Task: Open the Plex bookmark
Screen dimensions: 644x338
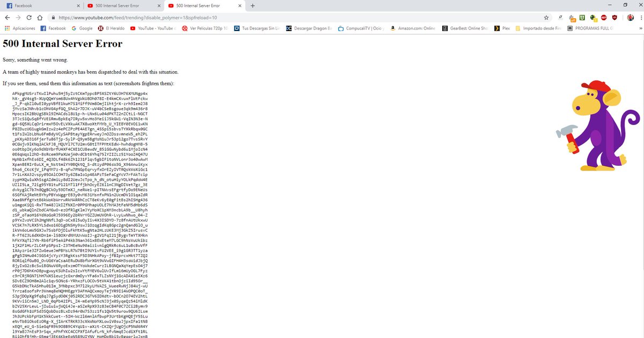Action: [502, 28]
